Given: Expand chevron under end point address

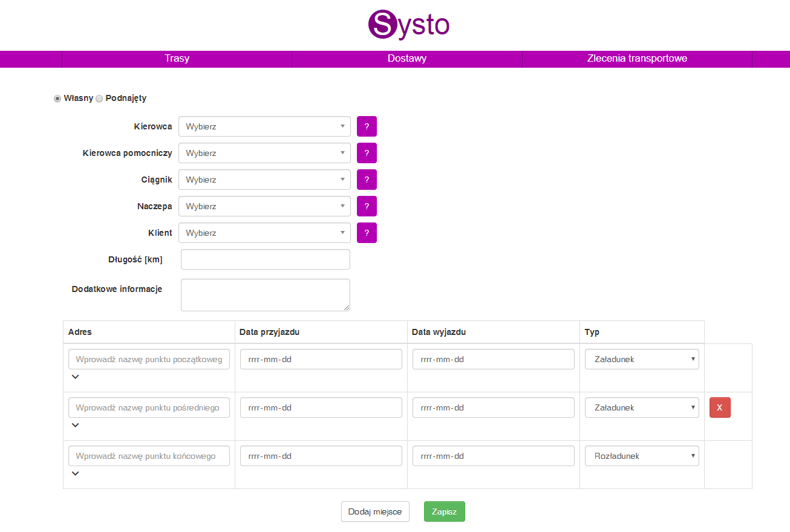Looking at the screenshot, I should (x=75, y=474).
